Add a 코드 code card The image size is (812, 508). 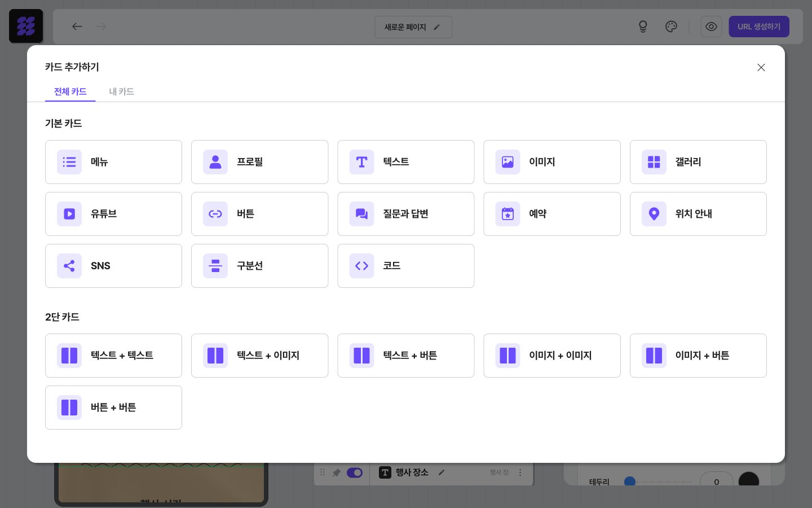tap(406, 266)
